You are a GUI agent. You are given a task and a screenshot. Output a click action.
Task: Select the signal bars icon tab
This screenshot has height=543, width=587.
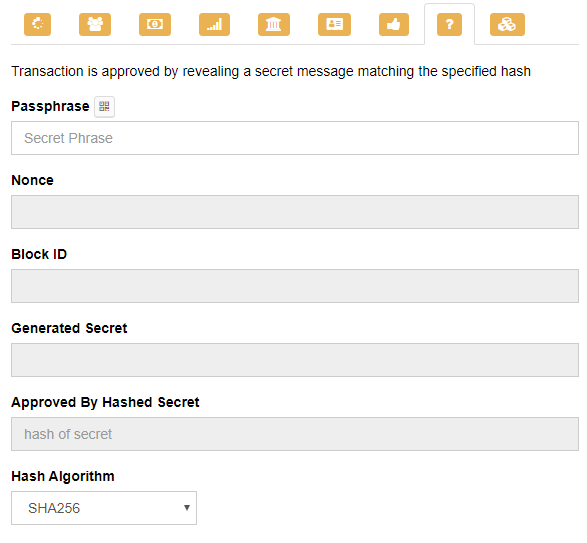(215, 24)
